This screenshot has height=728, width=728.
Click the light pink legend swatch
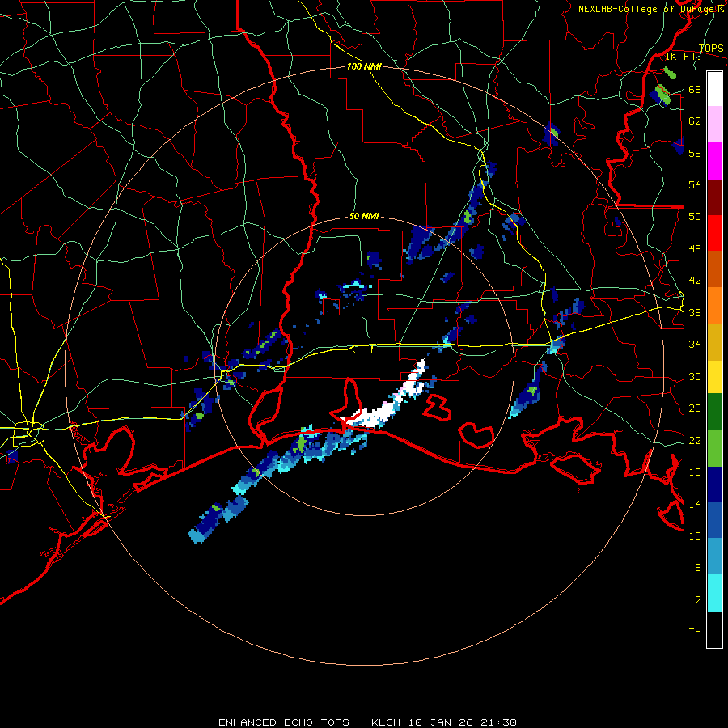(714, 125)
